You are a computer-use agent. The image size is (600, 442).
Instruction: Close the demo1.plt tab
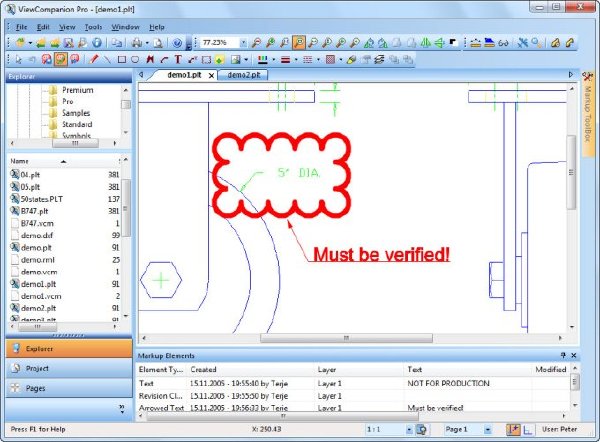coord(211,76)
